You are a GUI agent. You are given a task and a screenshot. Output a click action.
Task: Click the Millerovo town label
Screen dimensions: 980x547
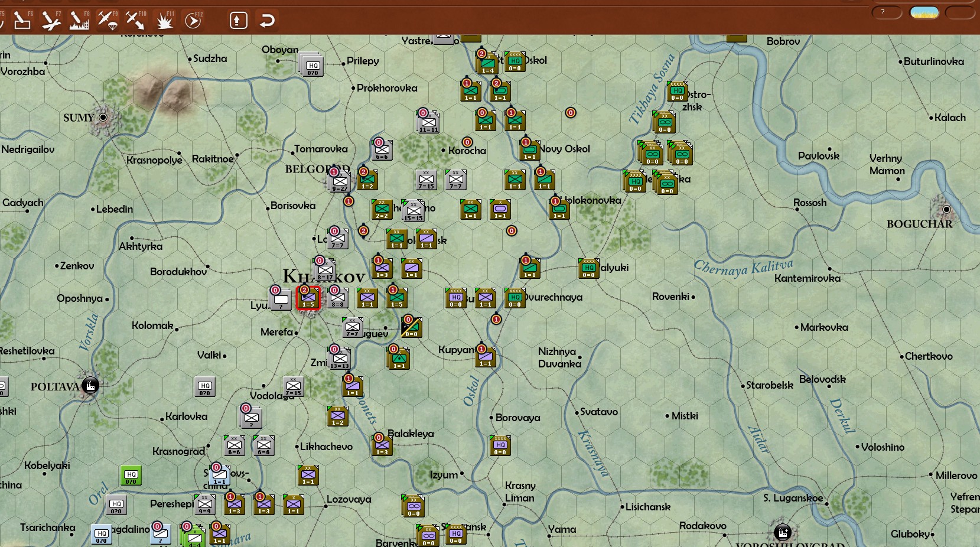point(956,476)
